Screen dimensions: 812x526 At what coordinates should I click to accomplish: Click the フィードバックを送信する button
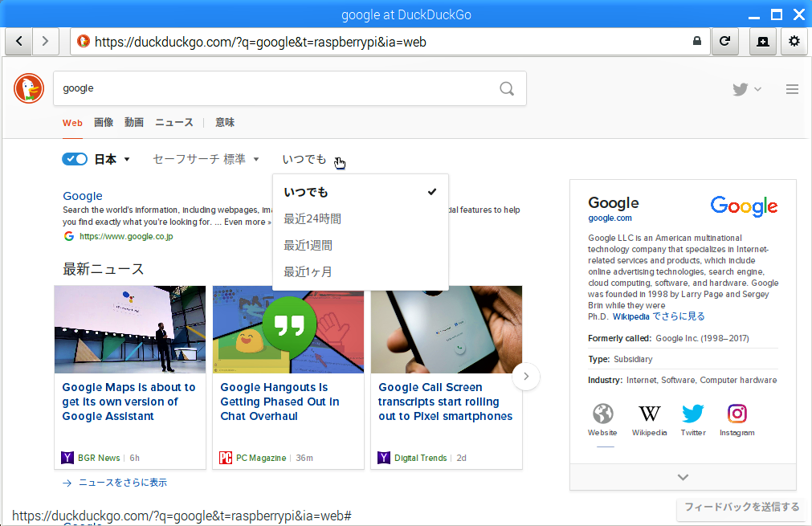(742, 508)
